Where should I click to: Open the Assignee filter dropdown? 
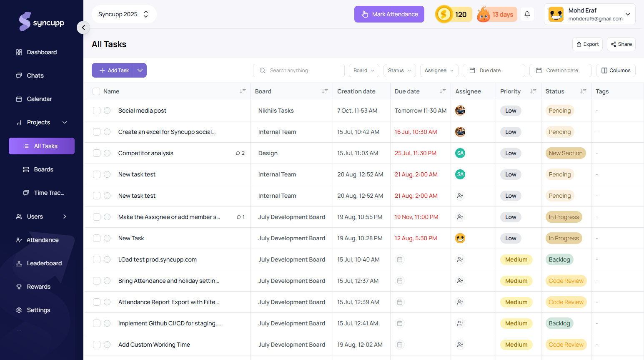pyautogui.click(x=439, y=70)
